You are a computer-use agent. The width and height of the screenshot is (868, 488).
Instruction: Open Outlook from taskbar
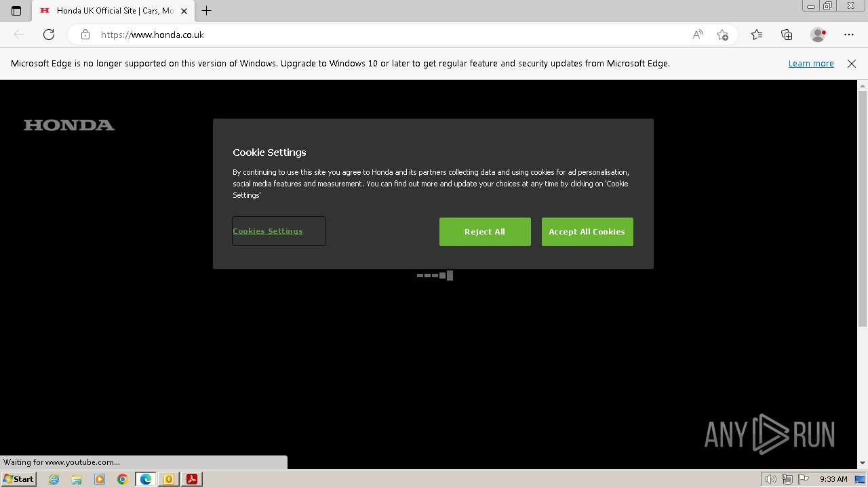pos(169,479)
